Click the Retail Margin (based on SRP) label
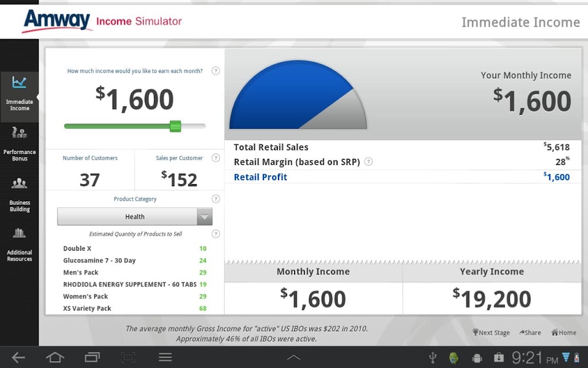The width and height of the screenshot is (588, 368). [x=297, y=162]
